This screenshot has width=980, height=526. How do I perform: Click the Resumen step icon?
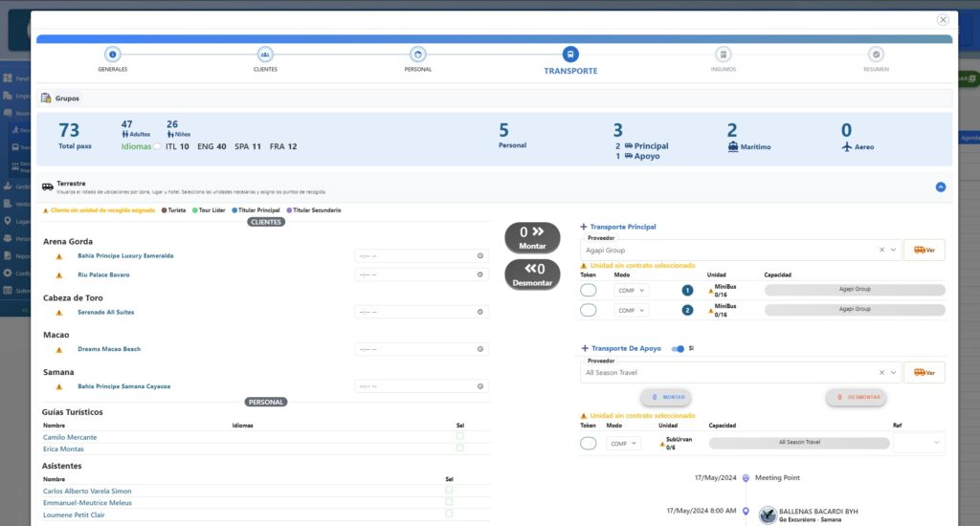(876, 55)
